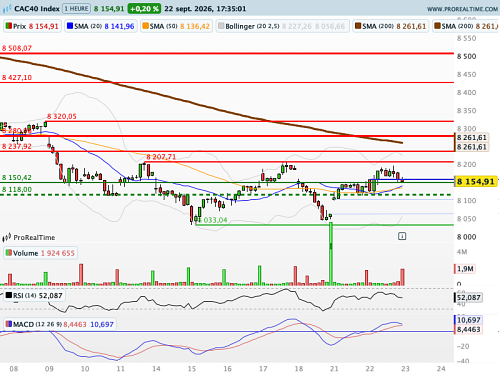
Task: Click the 8 100 price axis label
Action: (467, 201)
